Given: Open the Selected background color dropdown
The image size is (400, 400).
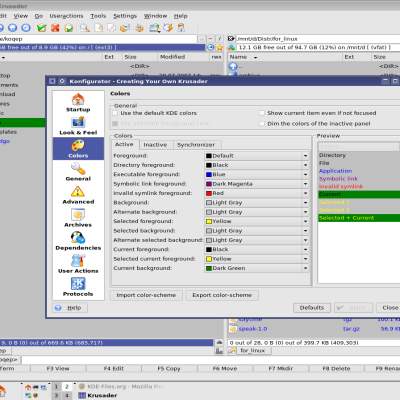Looking at the screenshot, I should (256, 231).
